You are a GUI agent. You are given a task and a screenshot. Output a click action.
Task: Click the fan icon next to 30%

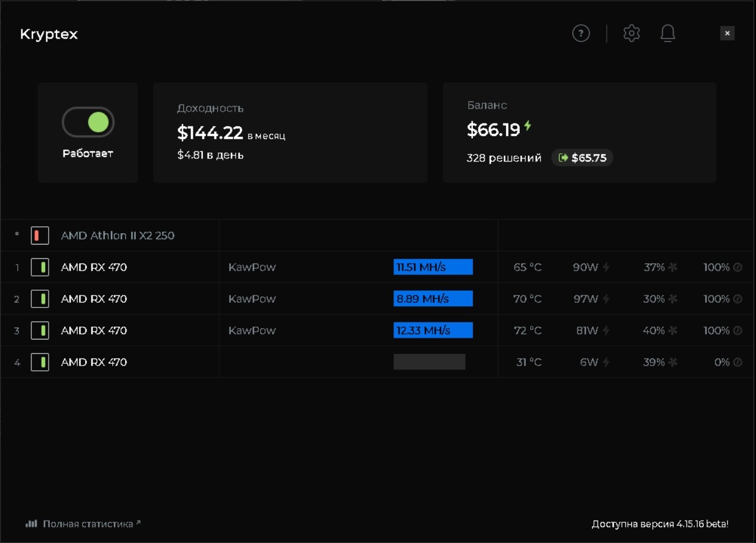[672, 299]
